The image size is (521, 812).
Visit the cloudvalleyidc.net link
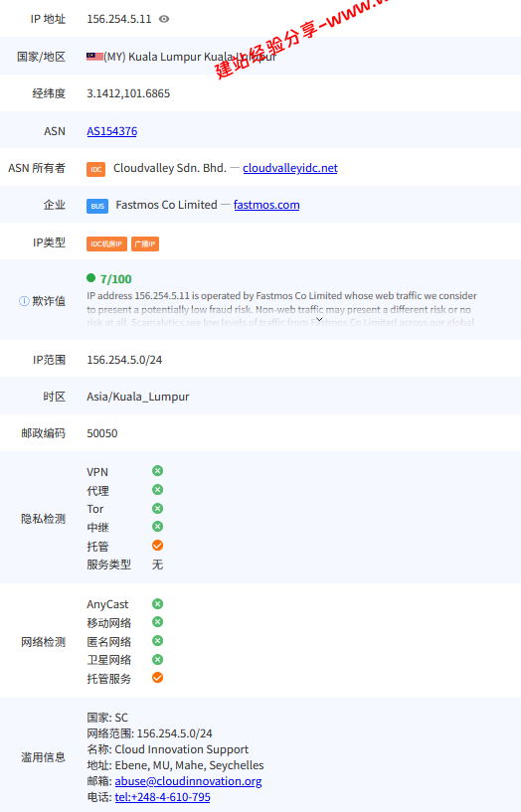pyautogui.click(x=290, y=168)
